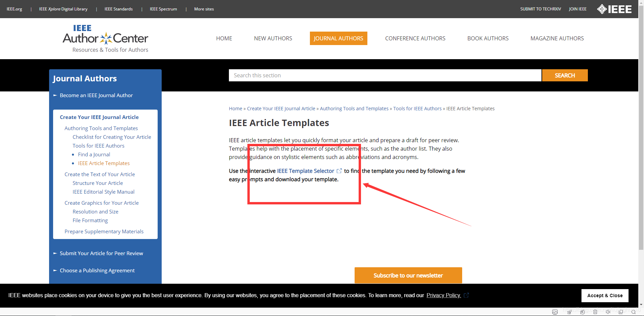
Task: Open the More sites menu
Action: tap(204, 9)
